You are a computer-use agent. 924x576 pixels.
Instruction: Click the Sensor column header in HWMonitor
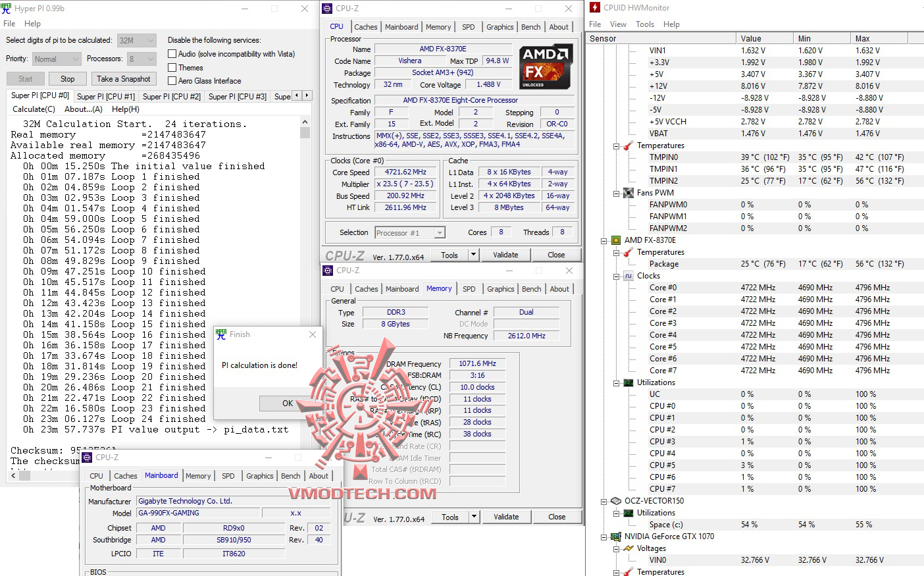(661, 38)
